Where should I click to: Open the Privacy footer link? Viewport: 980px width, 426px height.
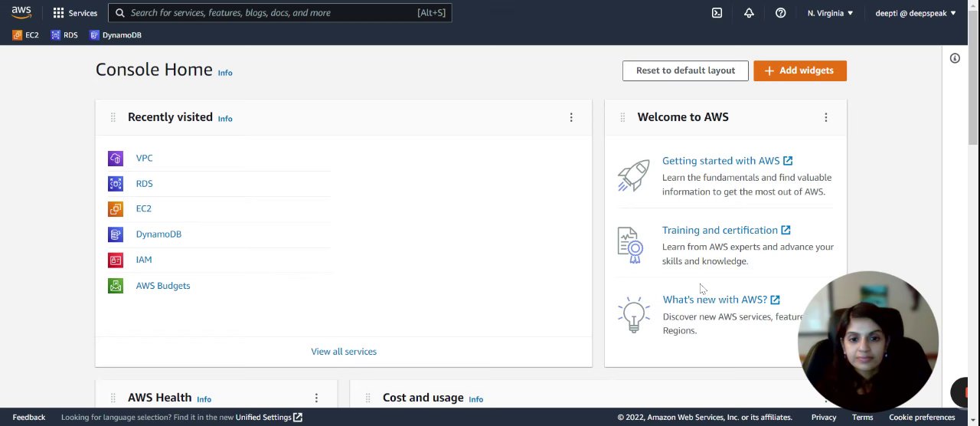pos(824,418)
